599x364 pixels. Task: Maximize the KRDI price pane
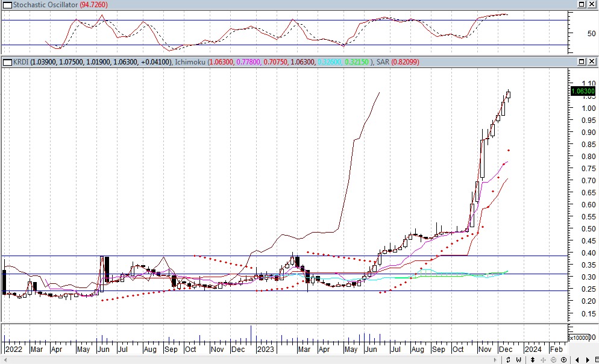tap(582, 62)
